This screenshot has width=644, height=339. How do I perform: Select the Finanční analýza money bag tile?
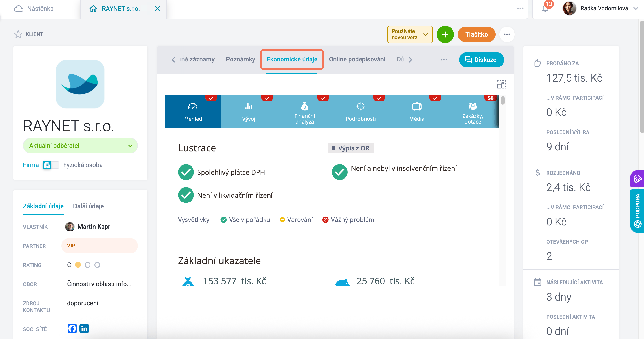coord(305,111)
